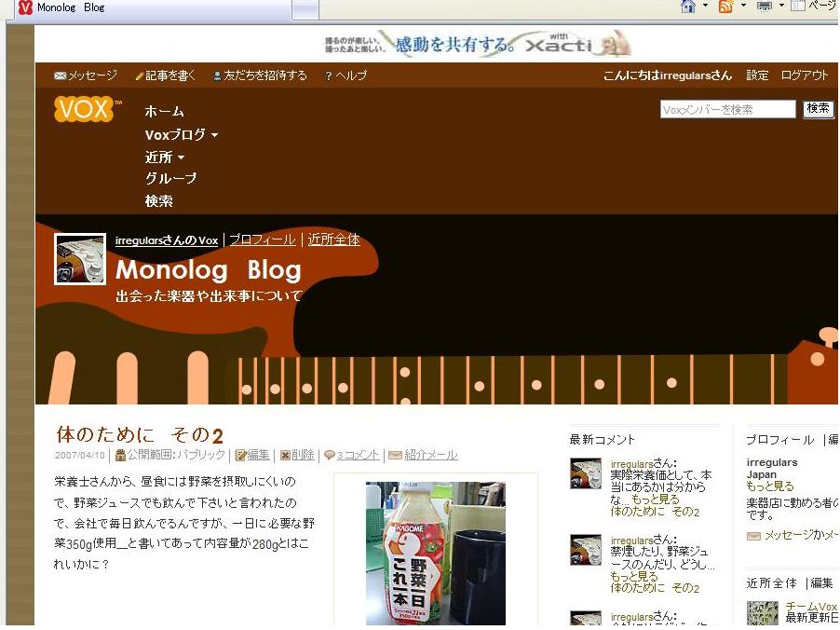Open the ヘルプ help link
Screen dimensions: 840x630
click(346, 75)
